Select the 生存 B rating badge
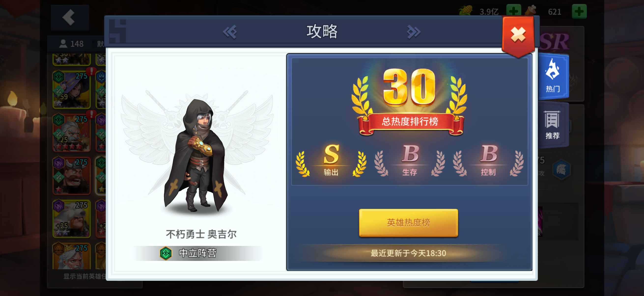 coord(409,160)
